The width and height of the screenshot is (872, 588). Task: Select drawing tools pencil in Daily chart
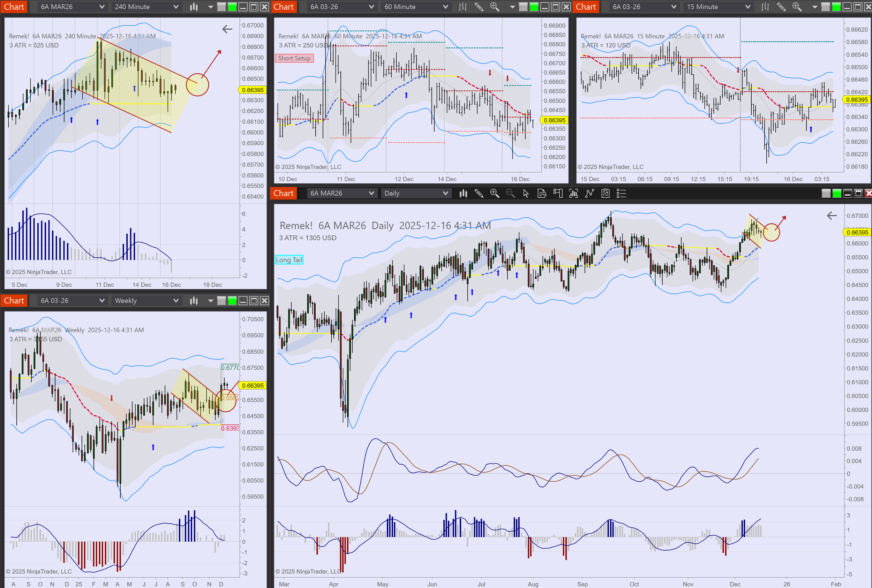479,193
